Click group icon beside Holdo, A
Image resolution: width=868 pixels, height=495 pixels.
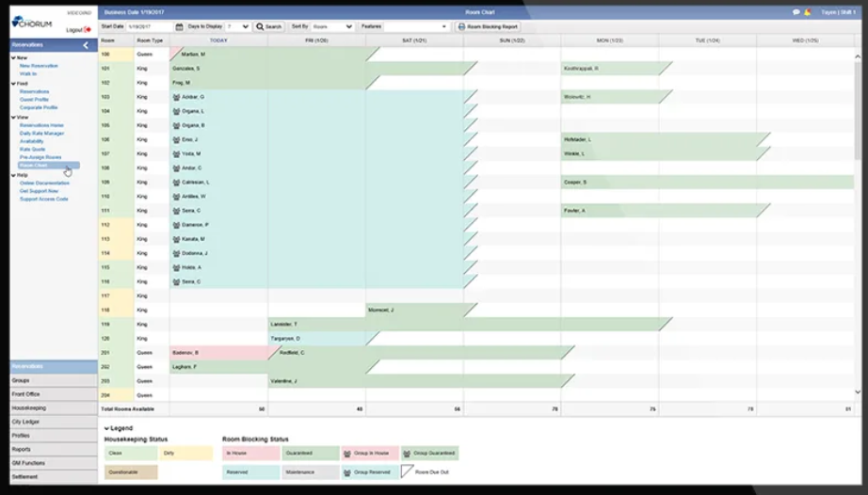pos(177,267)
